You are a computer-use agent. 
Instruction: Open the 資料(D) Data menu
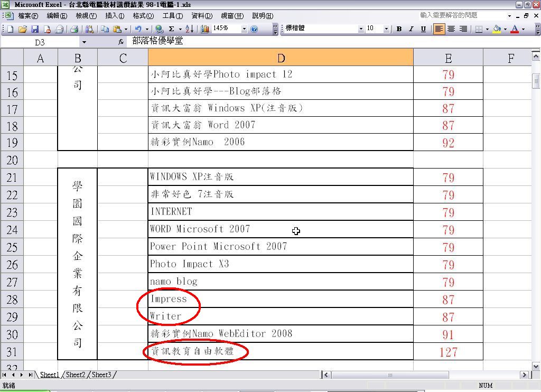tap(202, 16)
